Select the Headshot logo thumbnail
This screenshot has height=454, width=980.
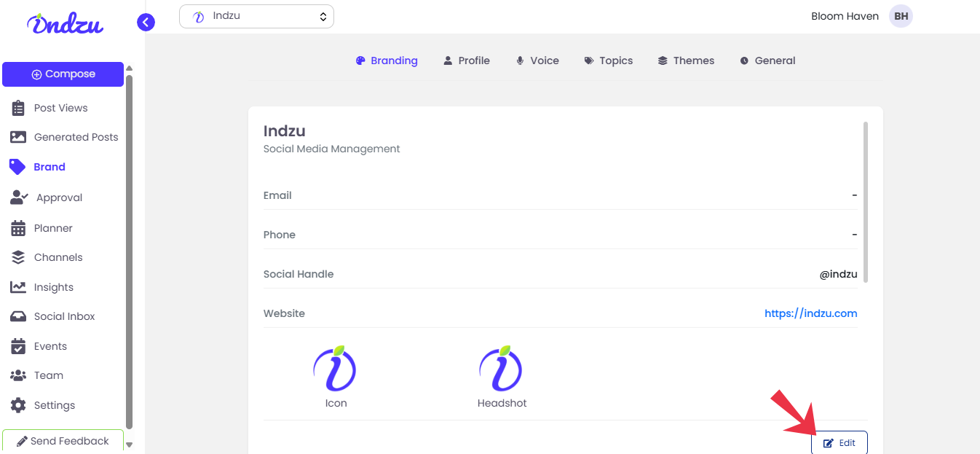pos(502,369)
